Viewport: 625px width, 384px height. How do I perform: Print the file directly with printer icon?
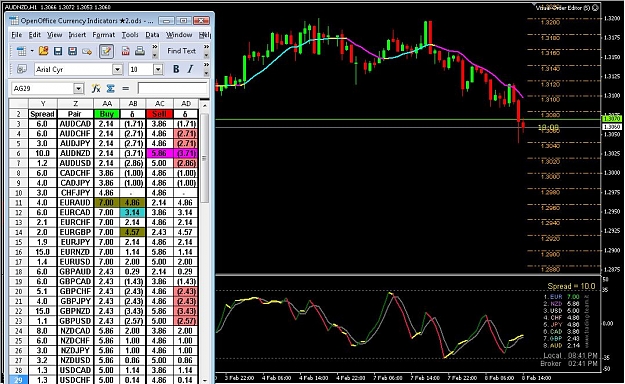coord(140,51)
